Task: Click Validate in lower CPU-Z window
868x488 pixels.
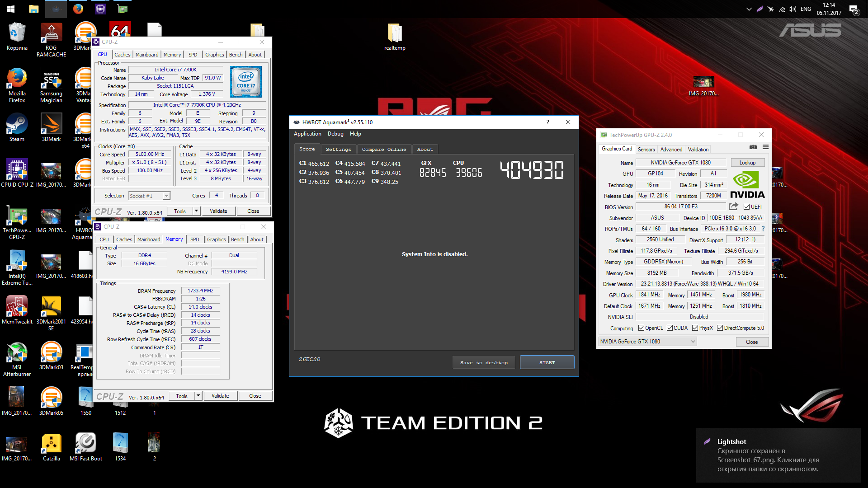Action: (x=220, y=396)
